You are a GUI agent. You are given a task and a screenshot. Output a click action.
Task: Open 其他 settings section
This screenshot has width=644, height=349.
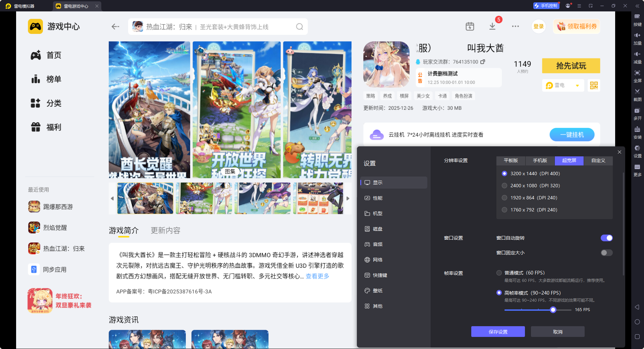(394, 306)
